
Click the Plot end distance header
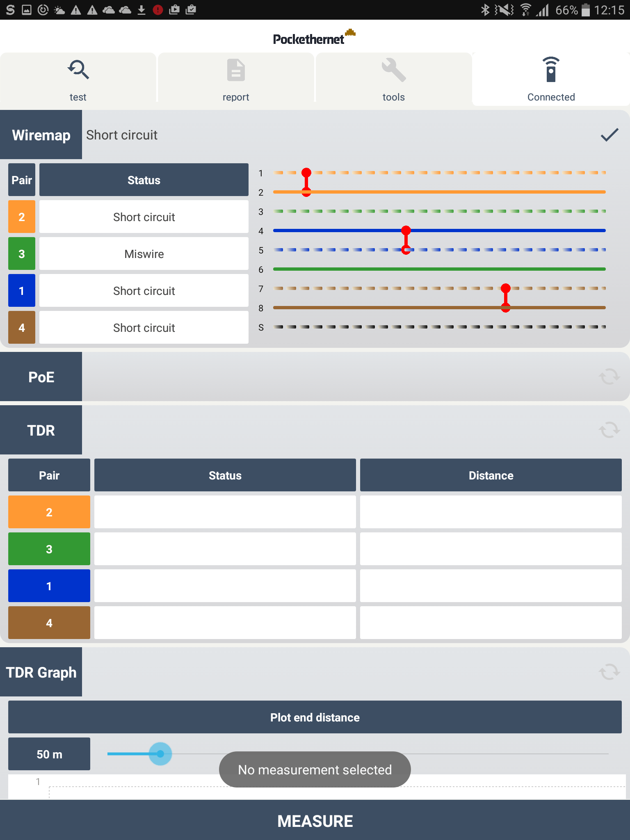tap(315, 717)
